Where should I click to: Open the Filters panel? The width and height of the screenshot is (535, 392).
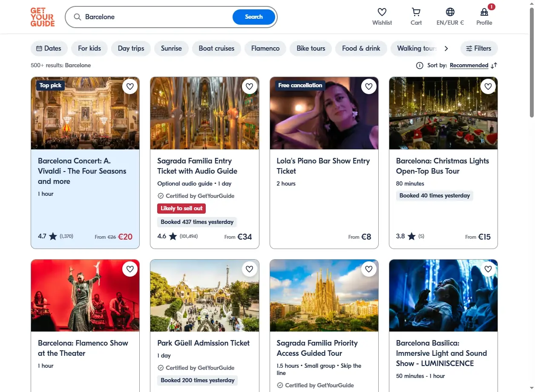[x=479, y=49]
